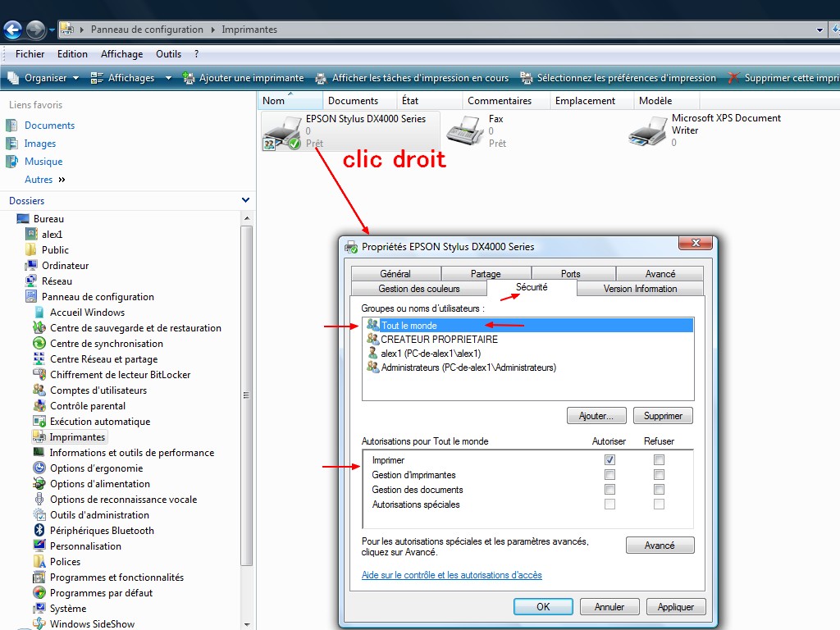Image resolution: width=840 pixels, height=630 pixels.
Task: Open the address bar history dropdown
Action: 819,30
